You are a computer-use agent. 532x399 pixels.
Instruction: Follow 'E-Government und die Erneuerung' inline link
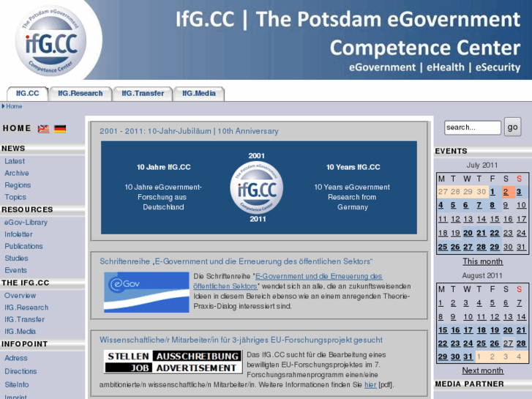point(288,281)
